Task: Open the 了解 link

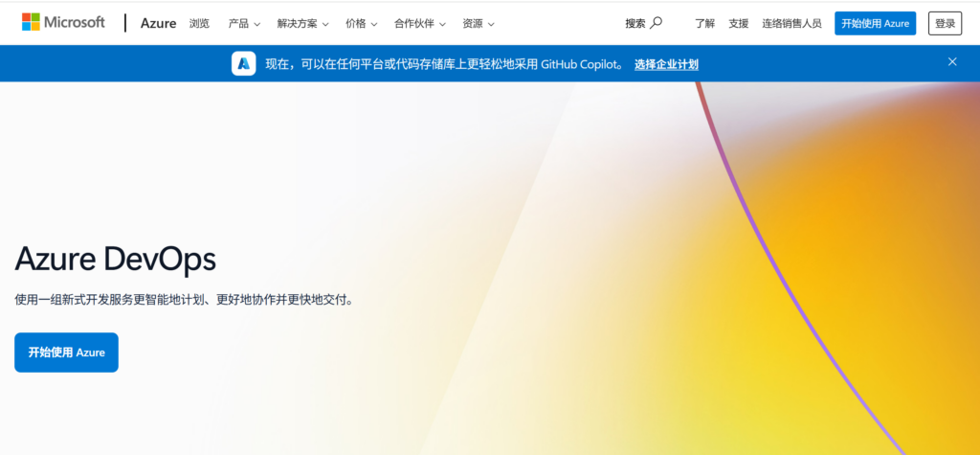Action: click(704, 24)
